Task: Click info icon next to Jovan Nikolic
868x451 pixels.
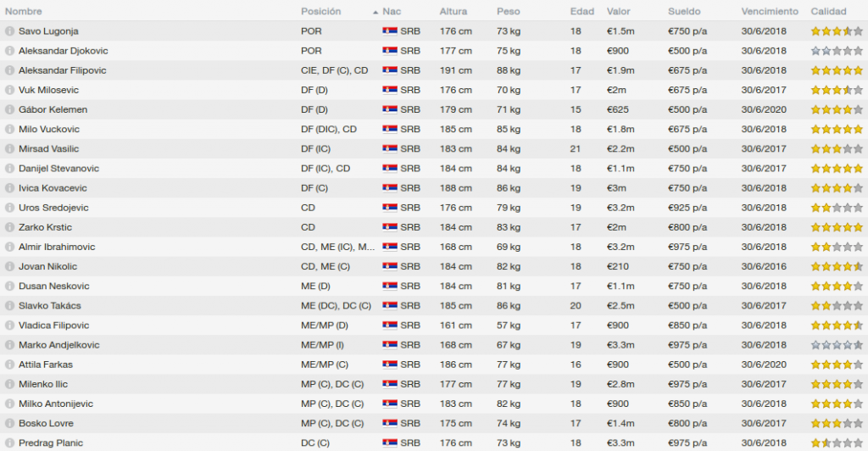Action: [9, 267]
